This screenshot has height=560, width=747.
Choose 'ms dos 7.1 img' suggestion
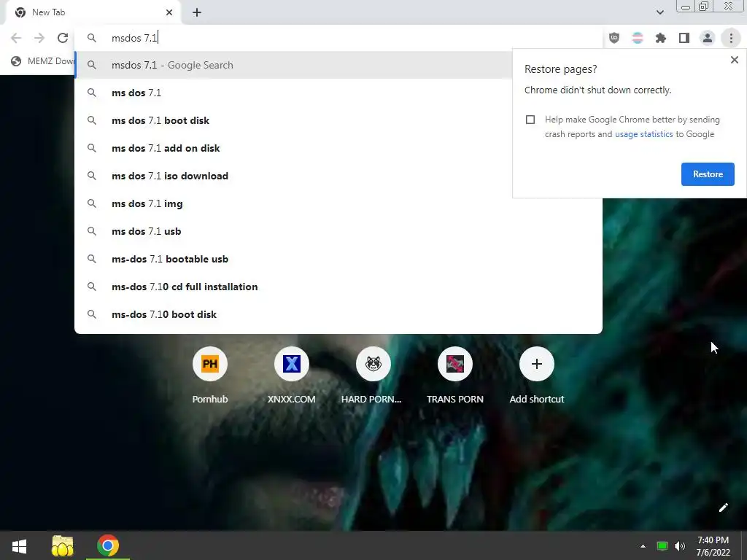338,203
